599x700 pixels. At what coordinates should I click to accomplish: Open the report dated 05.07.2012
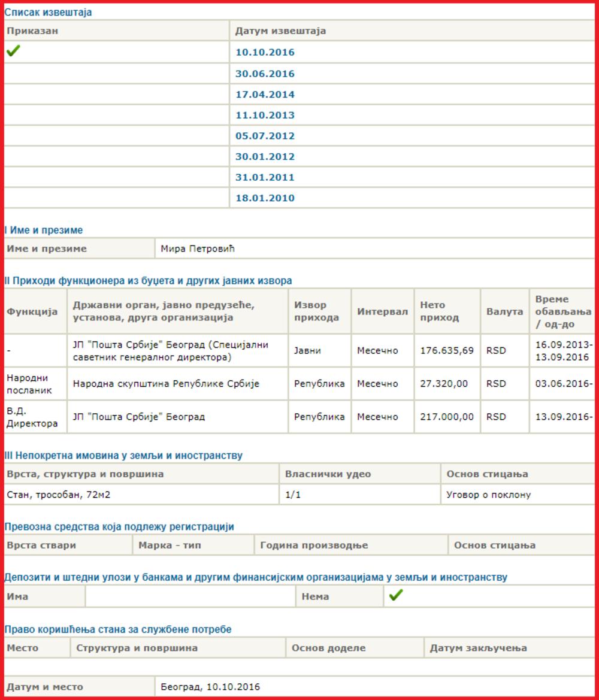pos(265,136)
